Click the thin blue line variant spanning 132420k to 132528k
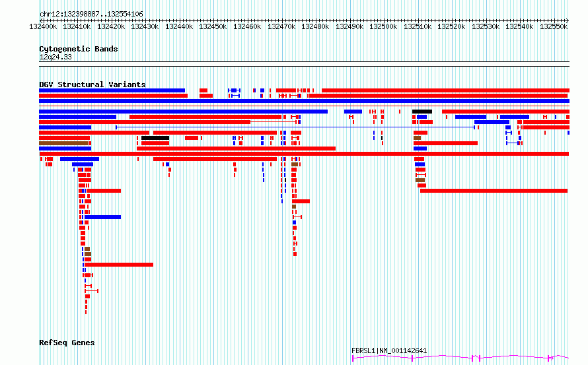This screenshot has height=365, width=588. 295,127
